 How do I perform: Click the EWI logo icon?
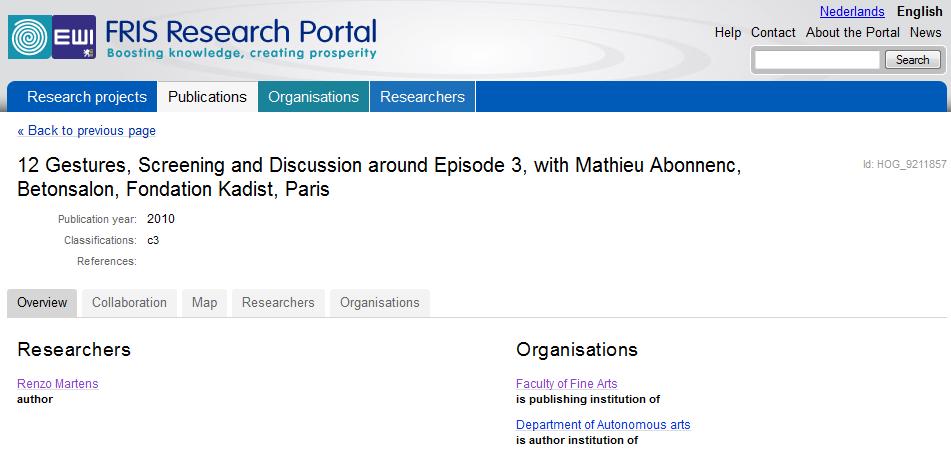[x=74, y=37]
